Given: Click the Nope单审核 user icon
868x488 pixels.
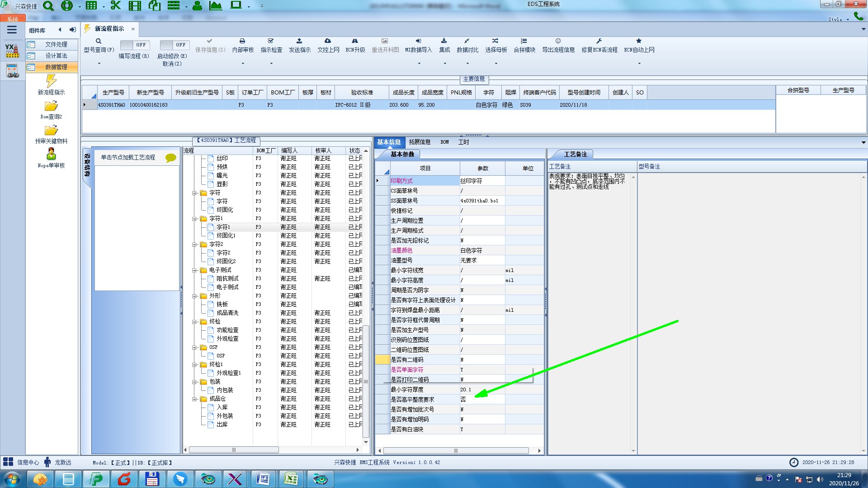Looking at the screenshot, I should click(51, 154).
